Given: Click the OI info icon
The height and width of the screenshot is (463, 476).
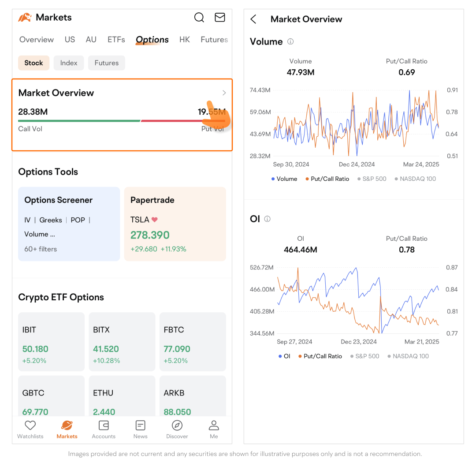Looking at the screenshot, I should point(267,219).
